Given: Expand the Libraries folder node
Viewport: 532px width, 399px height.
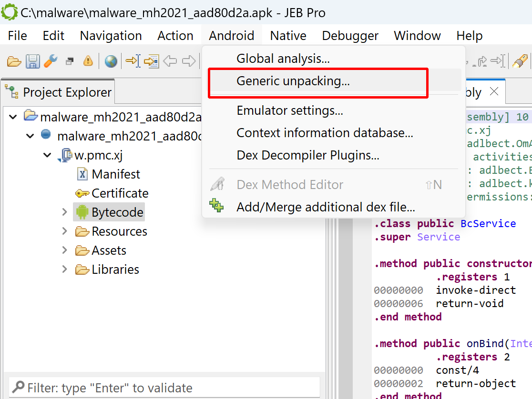Looking at the screenshot, I should 65,269.
